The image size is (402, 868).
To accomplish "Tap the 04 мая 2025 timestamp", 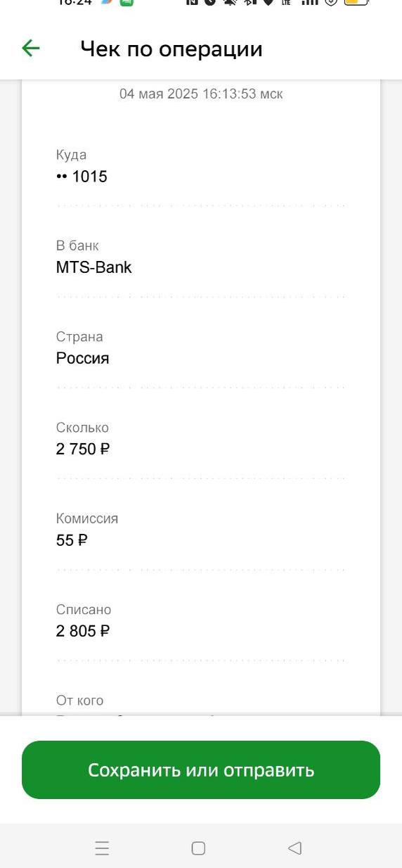I will coord(201,94).
